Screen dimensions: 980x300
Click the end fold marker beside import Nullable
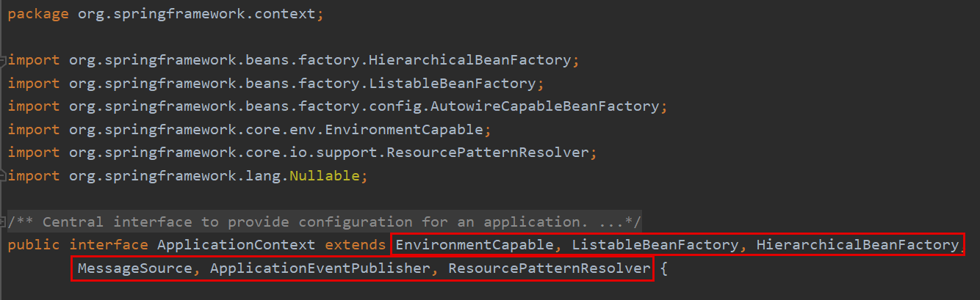(x=4, y=176)
